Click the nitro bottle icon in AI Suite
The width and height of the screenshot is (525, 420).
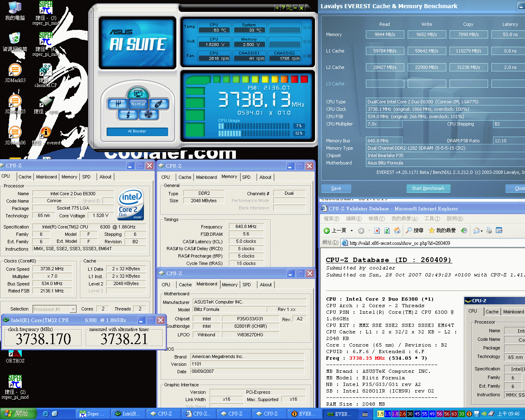pyautogui.click(x=158, y=104)
